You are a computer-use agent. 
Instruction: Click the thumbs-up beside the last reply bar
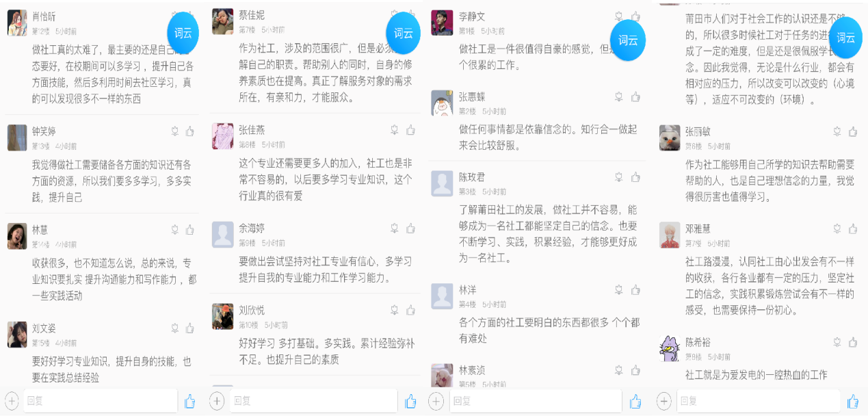pos(853,402)
